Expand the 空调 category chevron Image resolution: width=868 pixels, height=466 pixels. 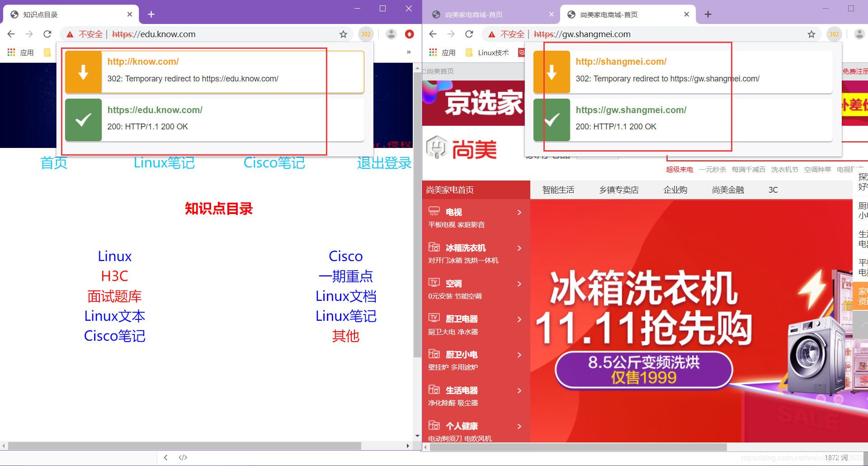pyautogui.click(x=519, y=284)
